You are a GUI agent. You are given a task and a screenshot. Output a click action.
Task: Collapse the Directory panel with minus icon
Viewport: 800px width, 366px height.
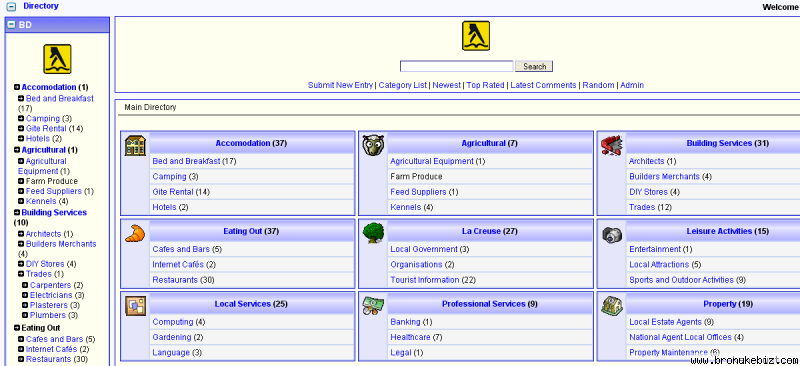tap(11, 7)
